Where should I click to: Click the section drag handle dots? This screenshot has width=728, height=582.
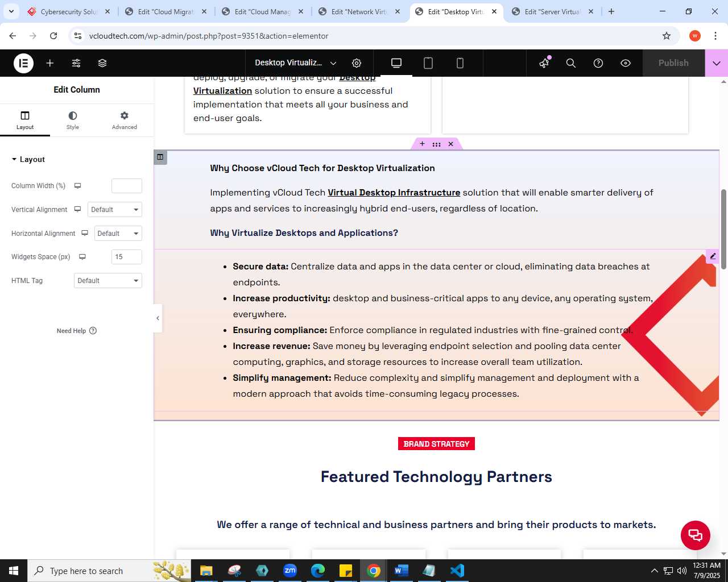point(436,144)
